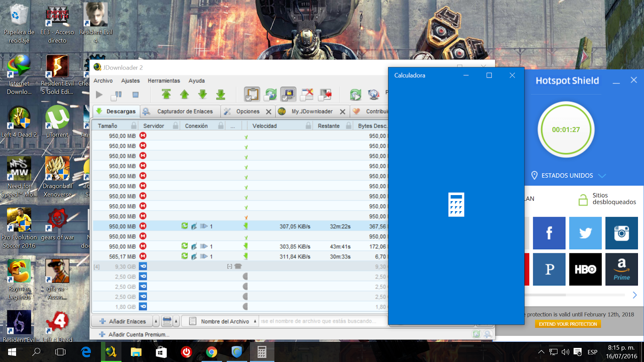The image size is (644, 362).
Task: Click the Añadir Enlaces button
Action: coord(122,321)
